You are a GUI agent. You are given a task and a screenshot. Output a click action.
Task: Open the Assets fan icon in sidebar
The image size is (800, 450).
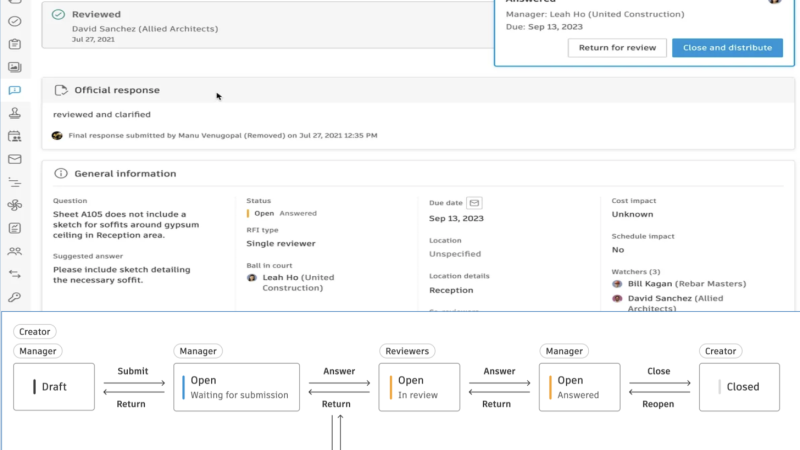pyautogui.click(x=14, y=205)
